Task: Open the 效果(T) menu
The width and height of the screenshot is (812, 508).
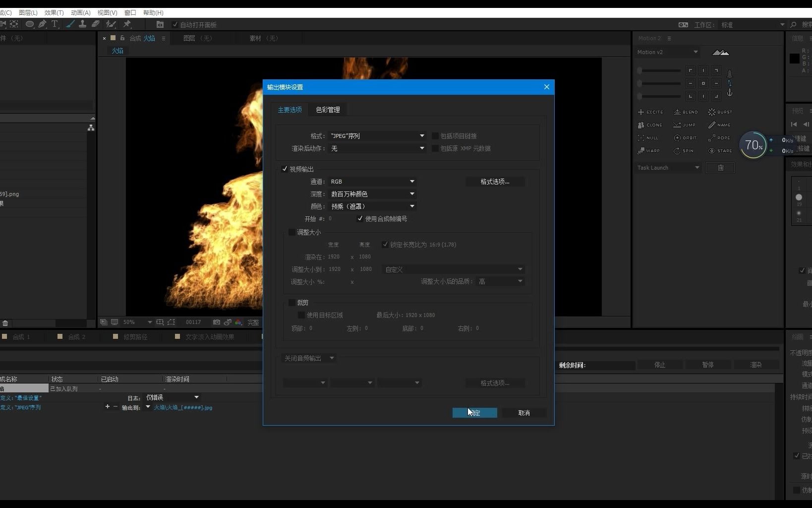Action: [x=54, y=12]
